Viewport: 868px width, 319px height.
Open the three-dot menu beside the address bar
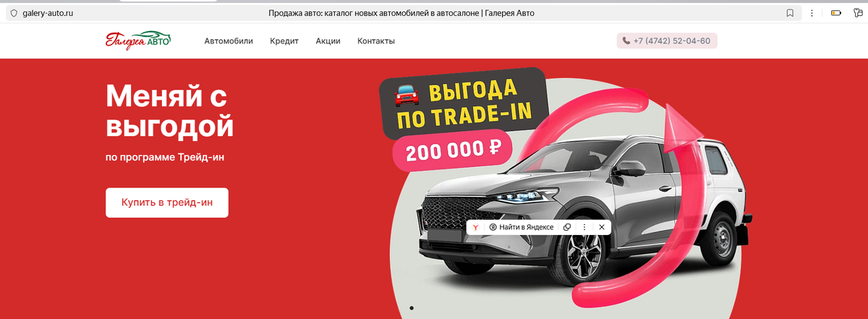[812, 13]
